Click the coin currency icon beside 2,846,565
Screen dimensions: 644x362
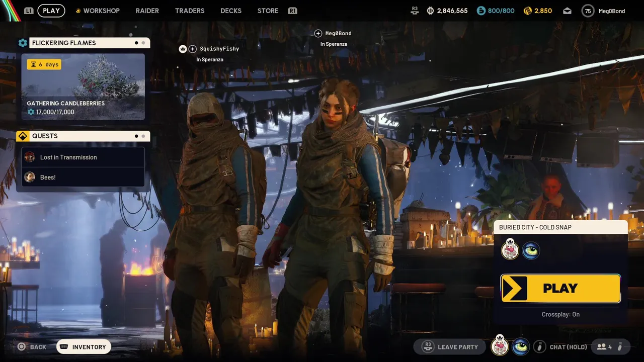(x=430, y=11)
